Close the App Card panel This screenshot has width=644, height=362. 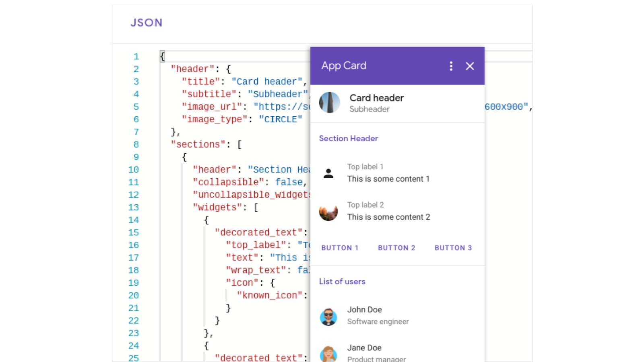point(470,66)
